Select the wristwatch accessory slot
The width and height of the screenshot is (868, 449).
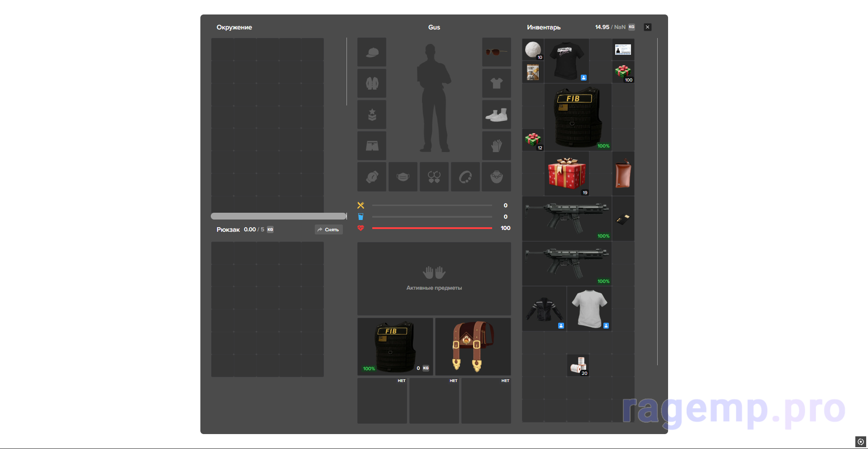[x=372, y=177]
